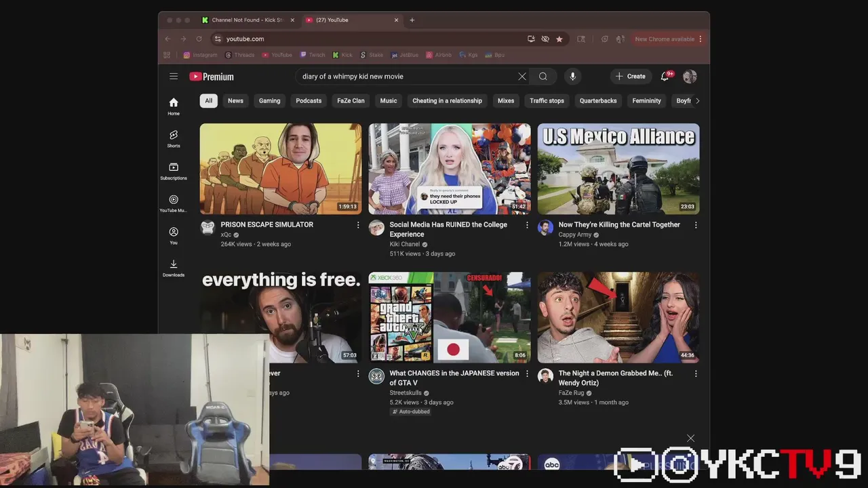
Task: Open a new browser tab
Action: click(x=412, y=20)
